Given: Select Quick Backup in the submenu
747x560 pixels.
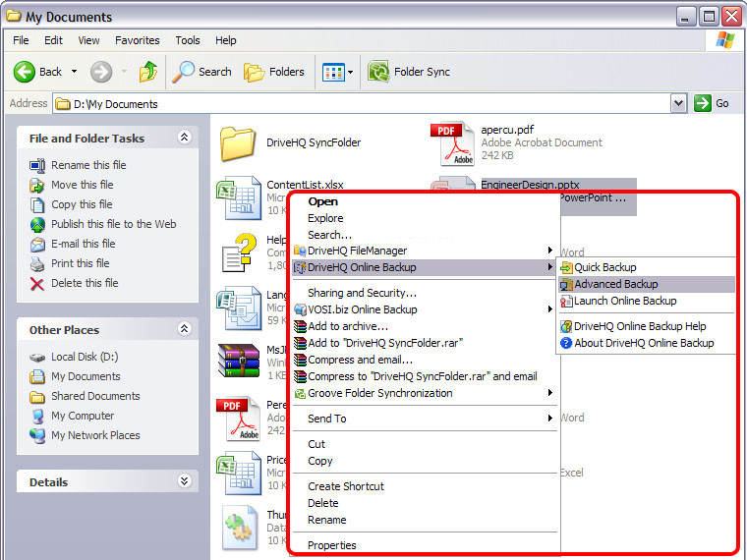Looking at the screenshot, I should click(647, 267).
